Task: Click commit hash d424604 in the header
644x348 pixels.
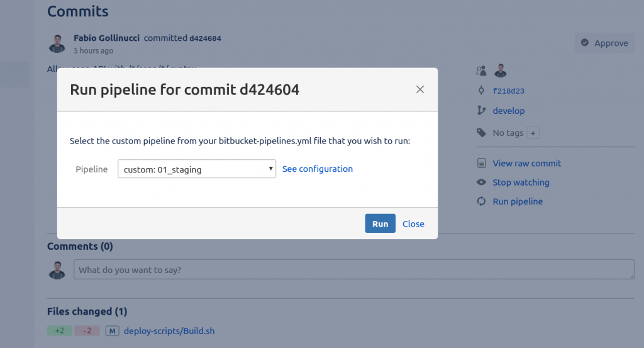Action: point(206,38)
